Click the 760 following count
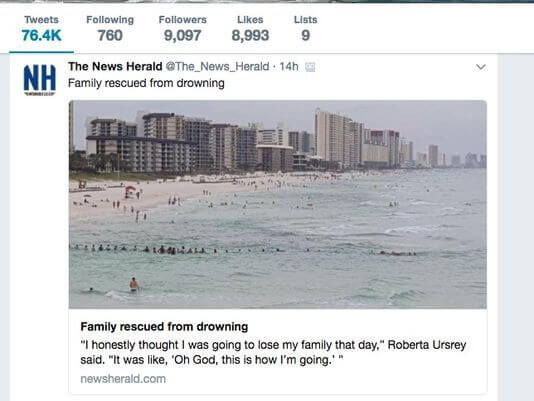Image resolution: width=534 pixels, height=401 pixels. (110, 35)
